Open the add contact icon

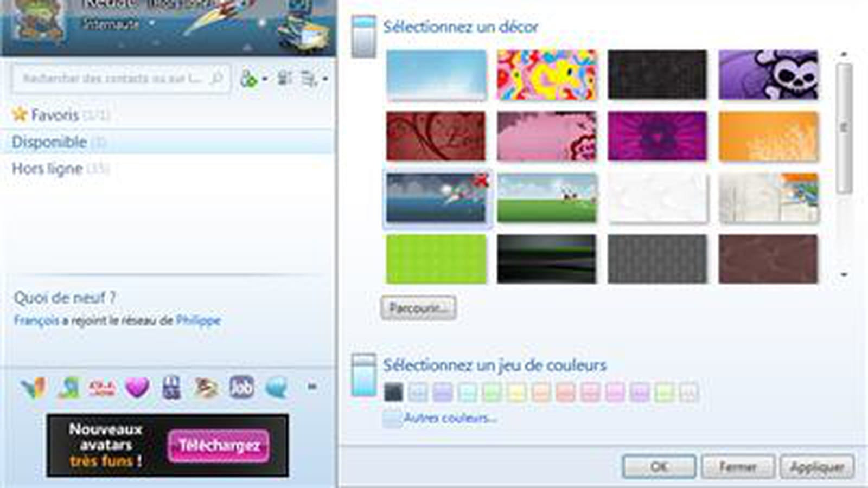click(248, 79)
